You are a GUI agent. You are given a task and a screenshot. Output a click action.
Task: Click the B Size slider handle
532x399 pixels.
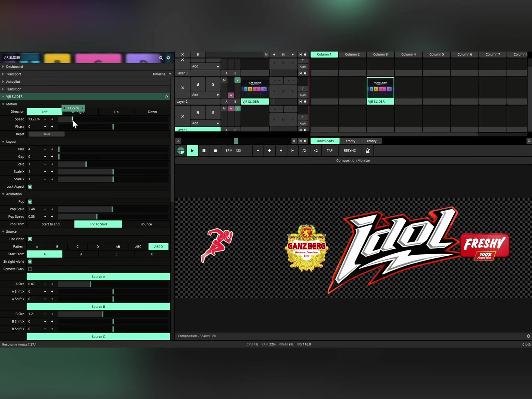click(x=102, y=314)
